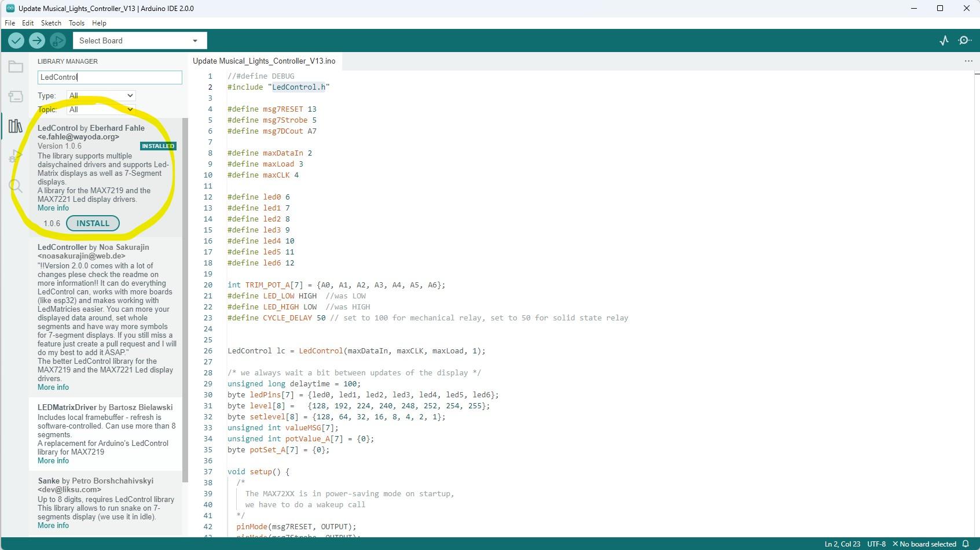Open the editor tab overflow ellipsis menu

[x=968, y=61]
